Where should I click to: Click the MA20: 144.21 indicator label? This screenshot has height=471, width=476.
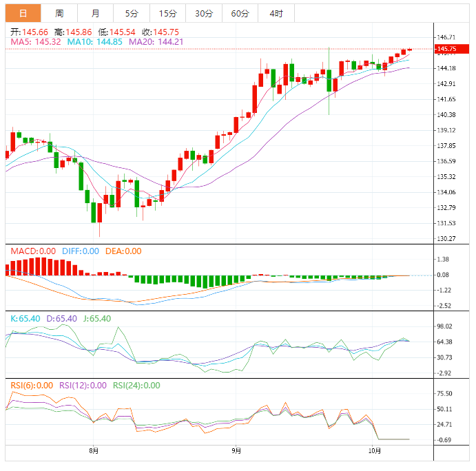click(156, 42)
